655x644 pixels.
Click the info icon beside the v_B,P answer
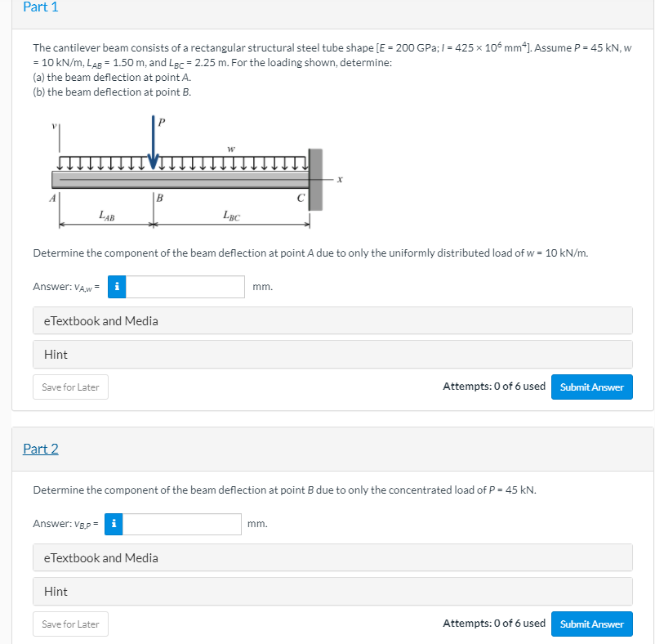pos(114,524)
